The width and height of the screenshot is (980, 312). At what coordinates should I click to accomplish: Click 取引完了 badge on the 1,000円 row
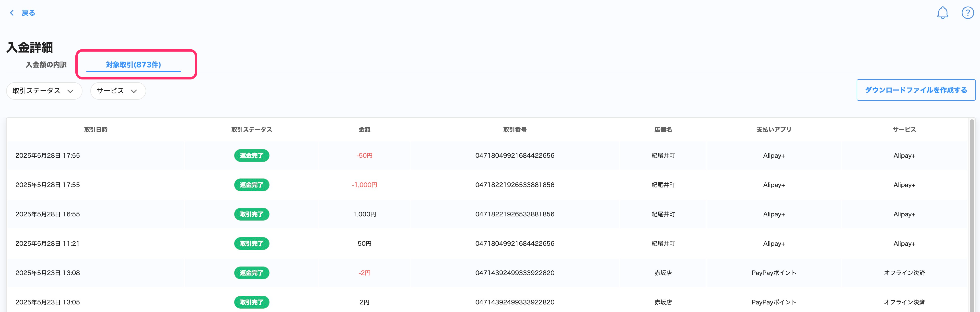(251, 214)
